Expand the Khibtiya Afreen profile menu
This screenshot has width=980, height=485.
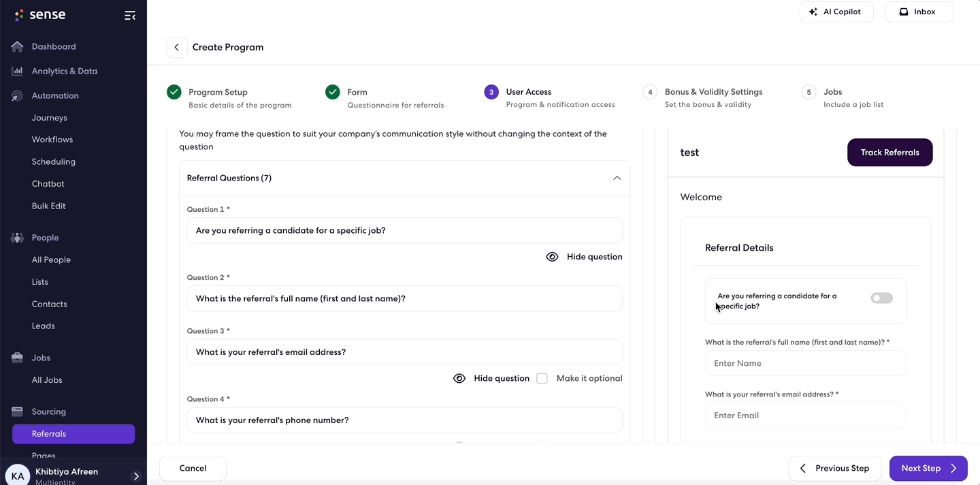click(x=135, y=475)
